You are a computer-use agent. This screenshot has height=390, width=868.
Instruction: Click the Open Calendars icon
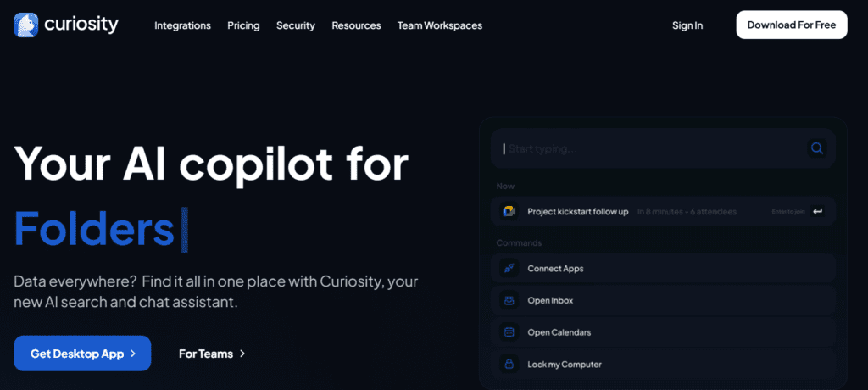pyautogui.click(x=509, y=332)
